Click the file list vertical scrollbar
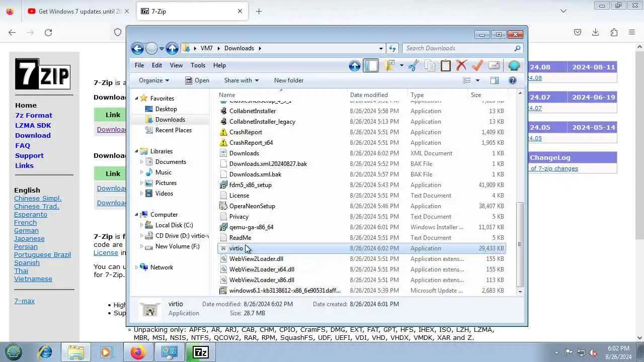The height and width of the screenshot is (362, 644). point(520,244)
